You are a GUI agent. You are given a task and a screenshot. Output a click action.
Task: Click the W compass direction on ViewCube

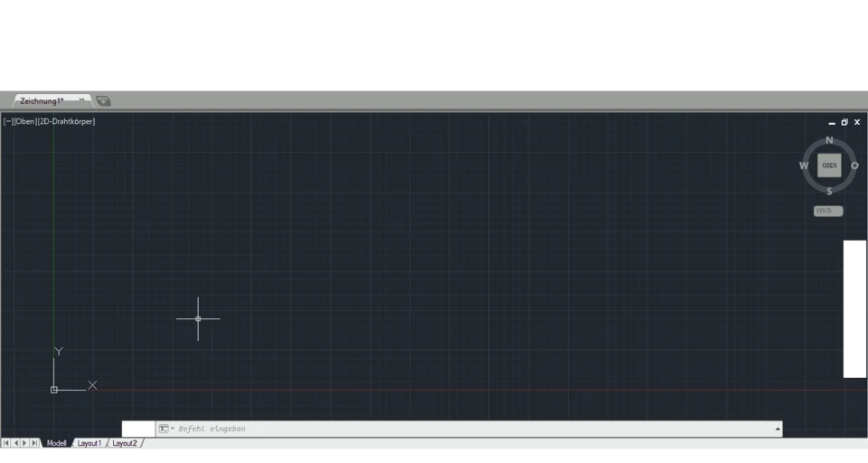(804, 165)
